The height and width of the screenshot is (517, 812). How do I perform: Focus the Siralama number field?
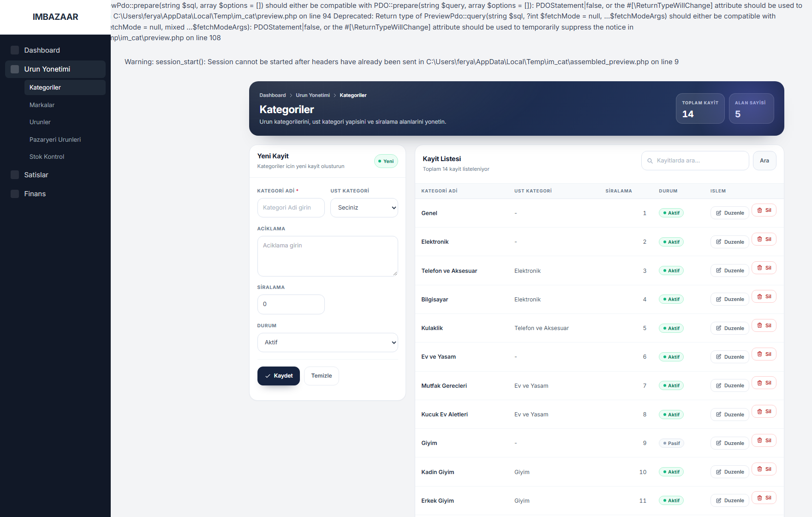click(x=291, y=304)
